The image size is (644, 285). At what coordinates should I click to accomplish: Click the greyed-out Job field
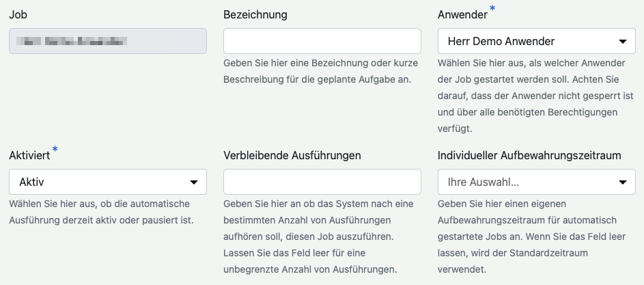click(x=107, y=41)
